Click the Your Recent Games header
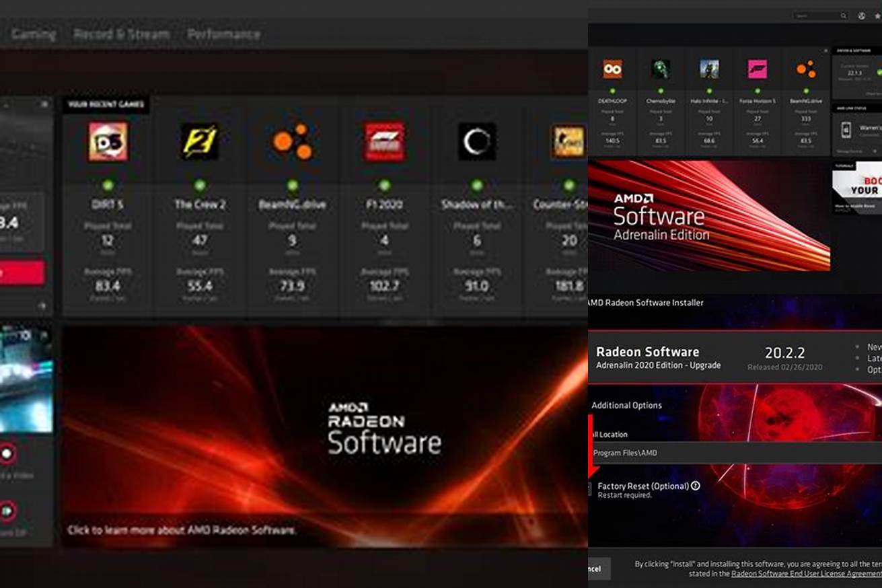This screenshot has height=588, width=882. [106, 104]
